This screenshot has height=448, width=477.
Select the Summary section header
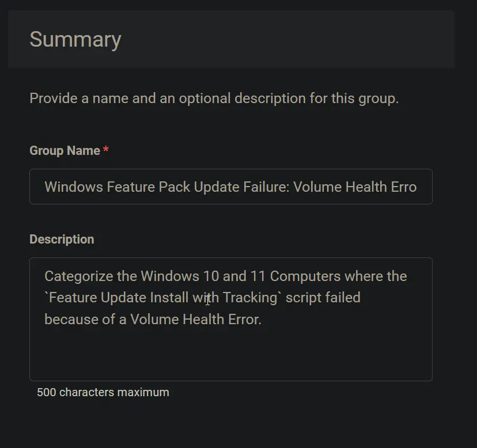[75, 40]
